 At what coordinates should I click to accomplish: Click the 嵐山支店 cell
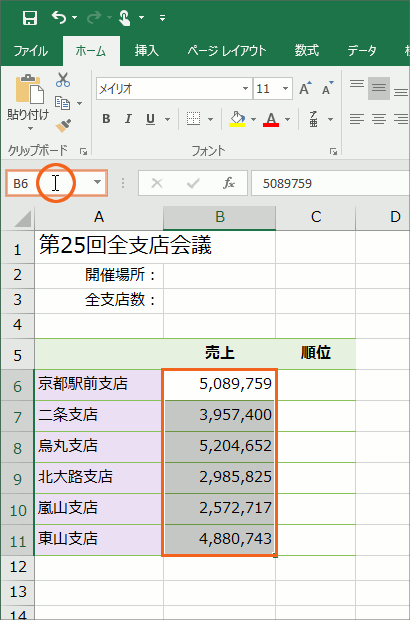click(98, 509)
